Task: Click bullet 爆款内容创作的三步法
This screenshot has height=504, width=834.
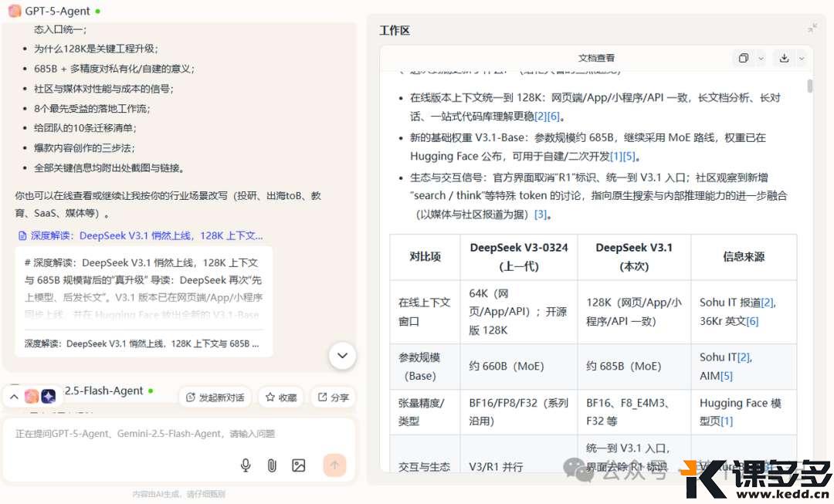Action: (84, 147)
